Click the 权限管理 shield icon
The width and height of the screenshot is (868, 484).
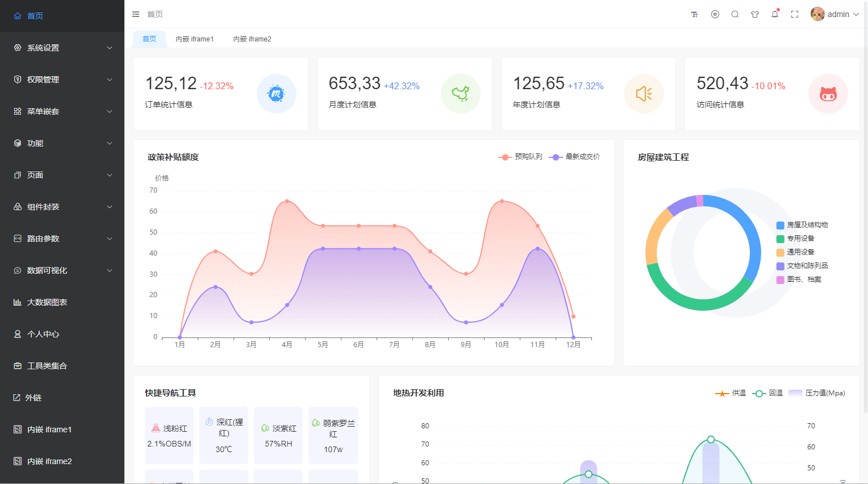pyautogui.click(x=18, y=80)
